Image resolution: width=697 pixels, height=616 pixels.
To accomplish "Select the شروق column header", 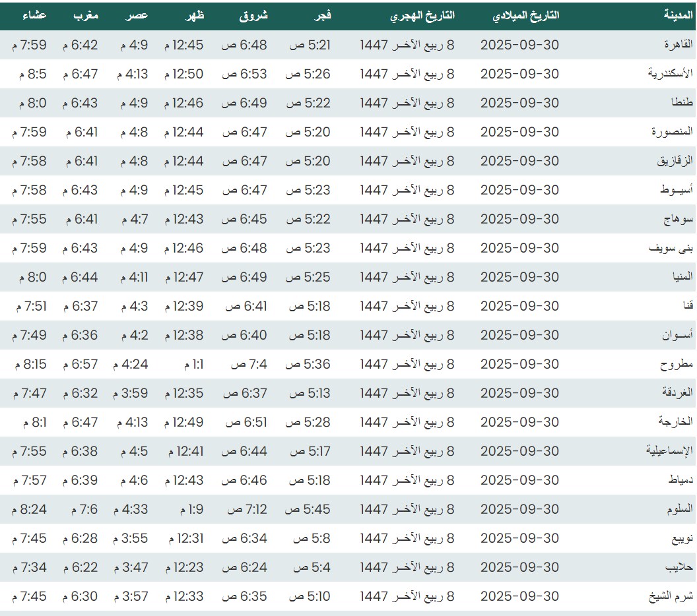I will [x=253, y=15].
